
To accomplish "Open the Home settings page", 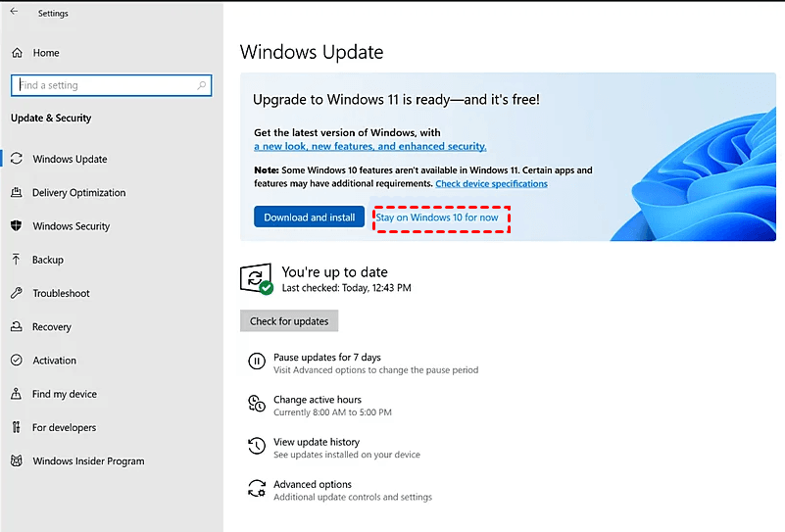I will (x=46, y=53).
